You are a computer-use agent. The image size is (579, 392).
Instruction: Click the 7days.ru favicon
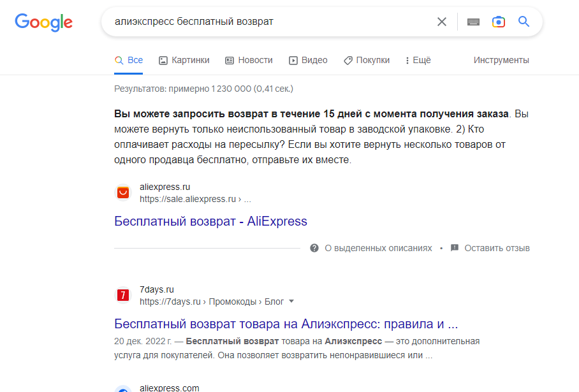click(123, 295)
